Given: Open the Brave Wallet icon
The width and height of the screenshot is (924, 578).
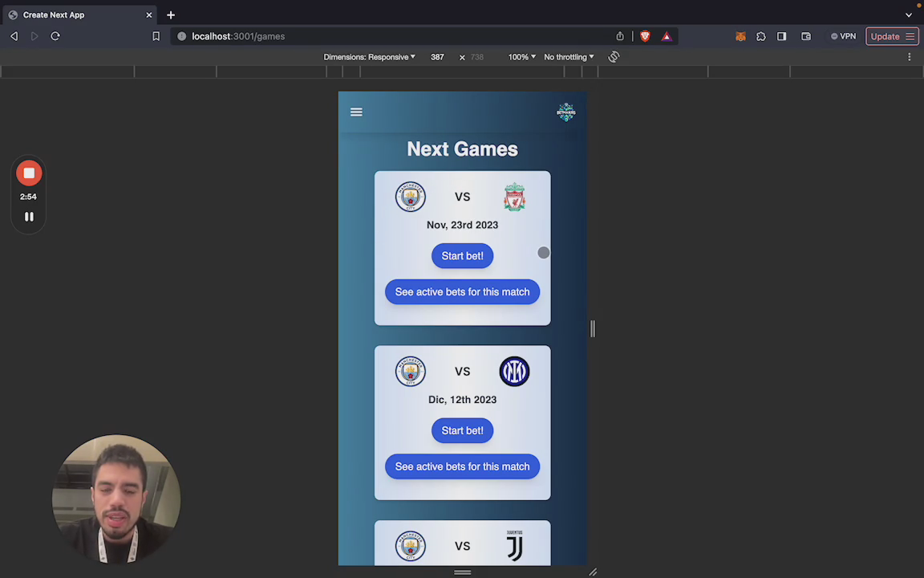Looking at the screenshot, I should 806,37.
